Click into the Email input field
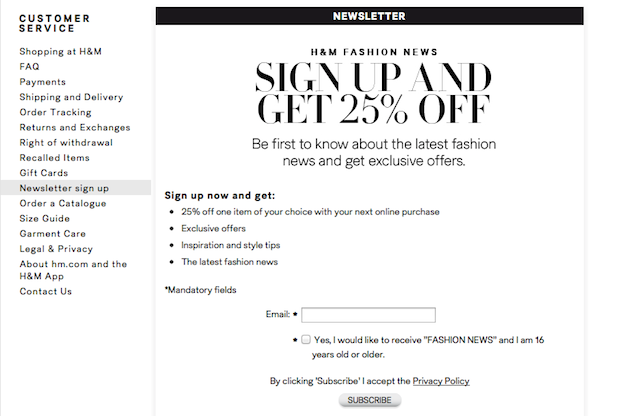Screen dimensions: 640x416 368,315
